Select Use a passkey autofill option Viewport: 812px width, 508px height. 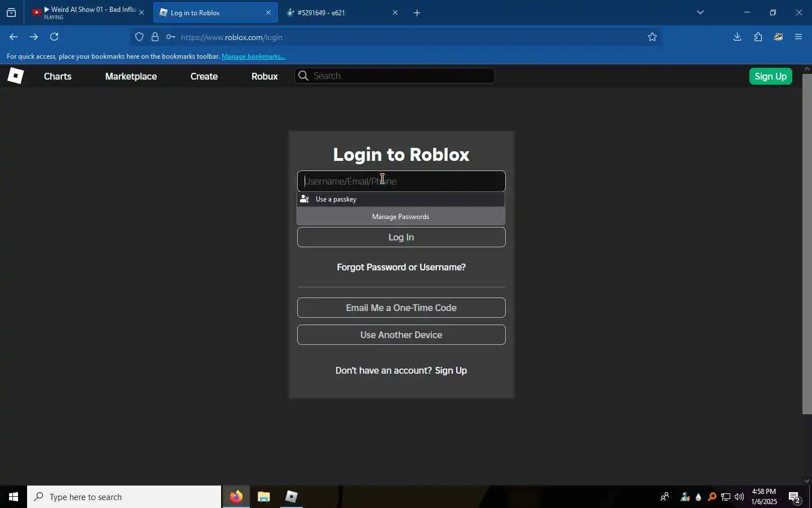pos(401,199)
